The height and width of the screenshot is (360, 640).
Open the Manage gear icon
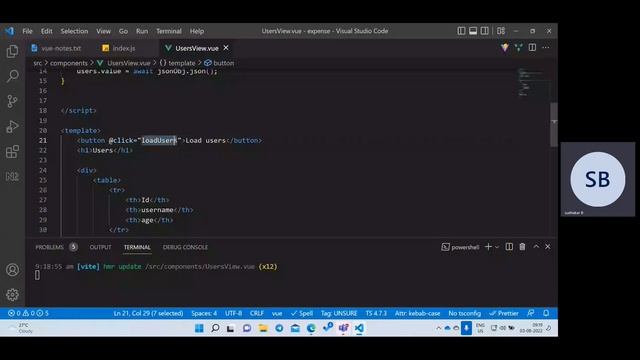[12, 294]
